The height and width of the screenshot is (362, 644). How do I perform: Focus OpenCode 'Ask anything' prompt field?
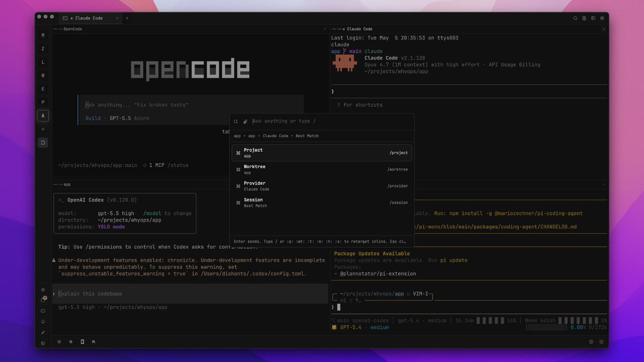192,105
